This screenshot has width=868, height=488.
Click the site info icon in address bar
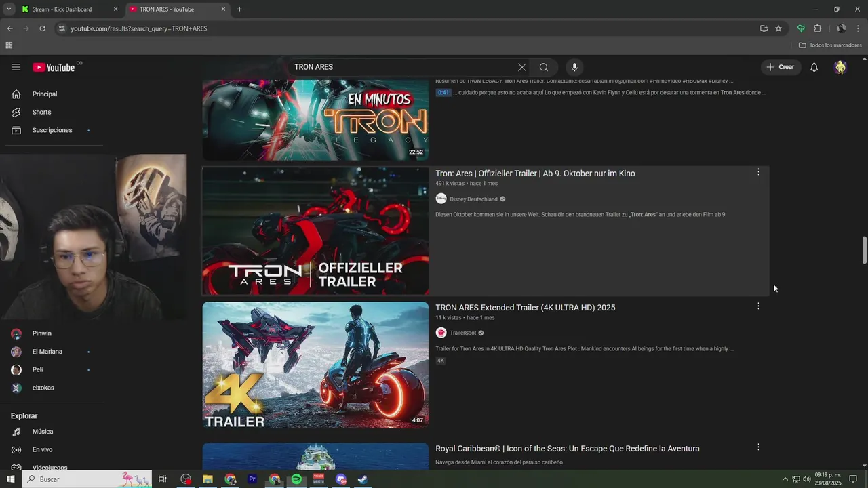click(62, 28)
